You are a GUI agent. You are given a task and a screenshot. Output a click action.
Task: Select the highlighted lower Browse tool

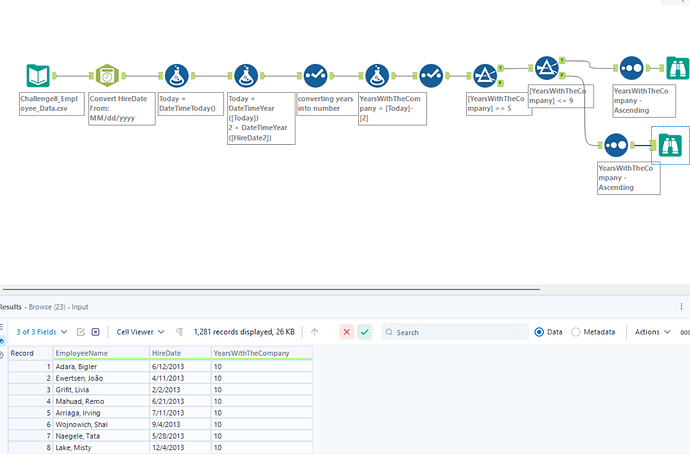coord(669,145)
